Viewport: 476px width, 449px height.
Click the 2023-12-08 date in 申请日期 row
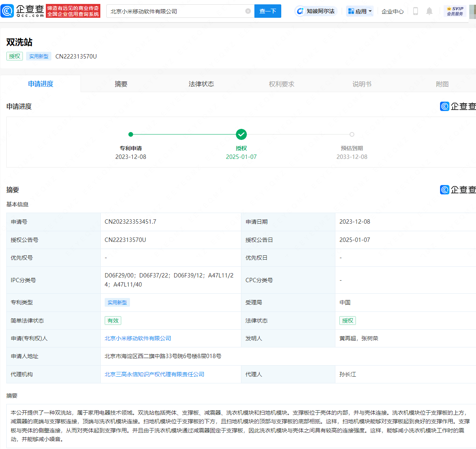click(355, 222)
